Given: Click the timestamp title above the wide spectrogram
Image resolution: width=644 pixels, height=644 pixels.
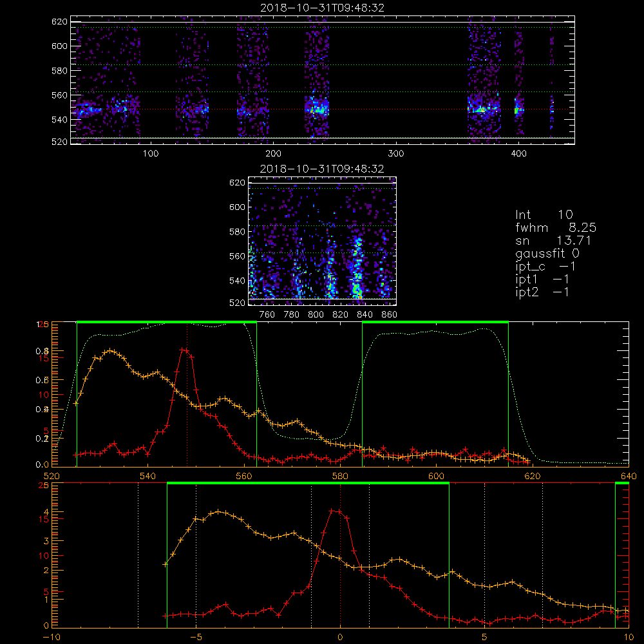Looking at the screenshot, I should pyautogui.click(x=322, y=8).
